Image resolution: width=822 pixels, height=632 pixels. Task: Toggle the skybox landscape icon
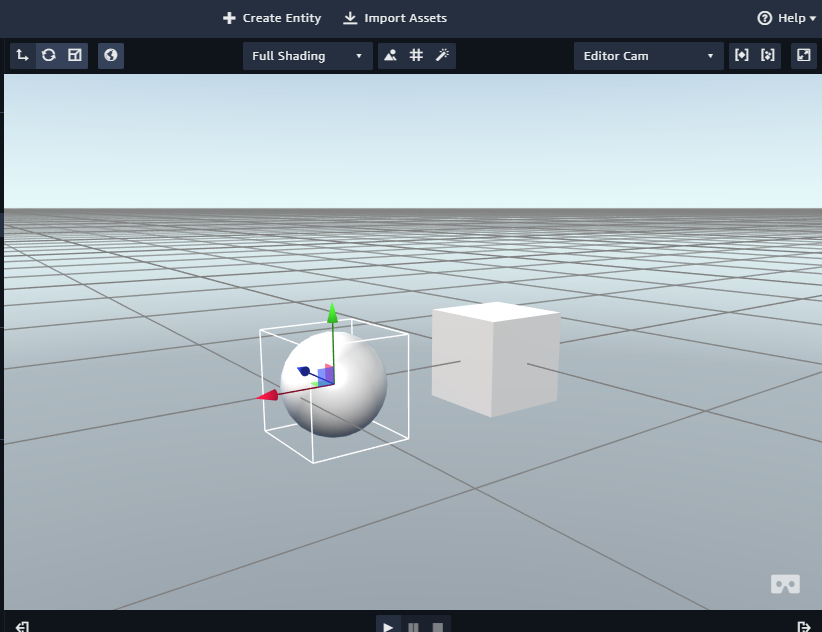391,55
